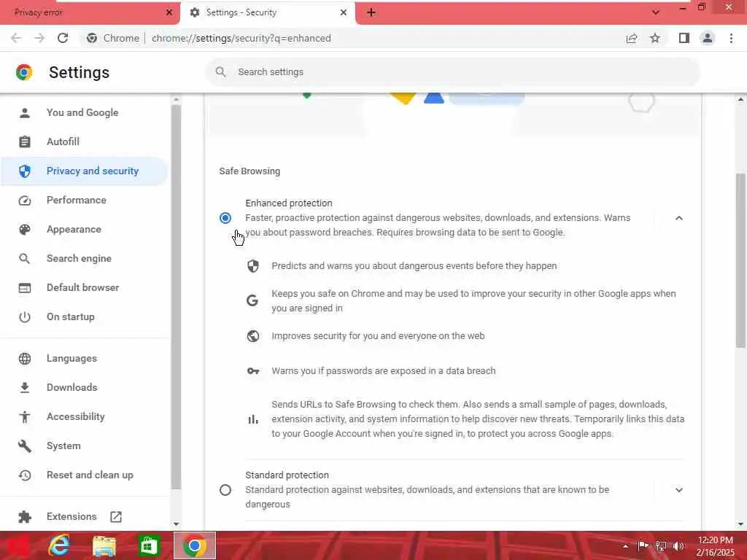Click the network tray icon

tap(661, 546)
